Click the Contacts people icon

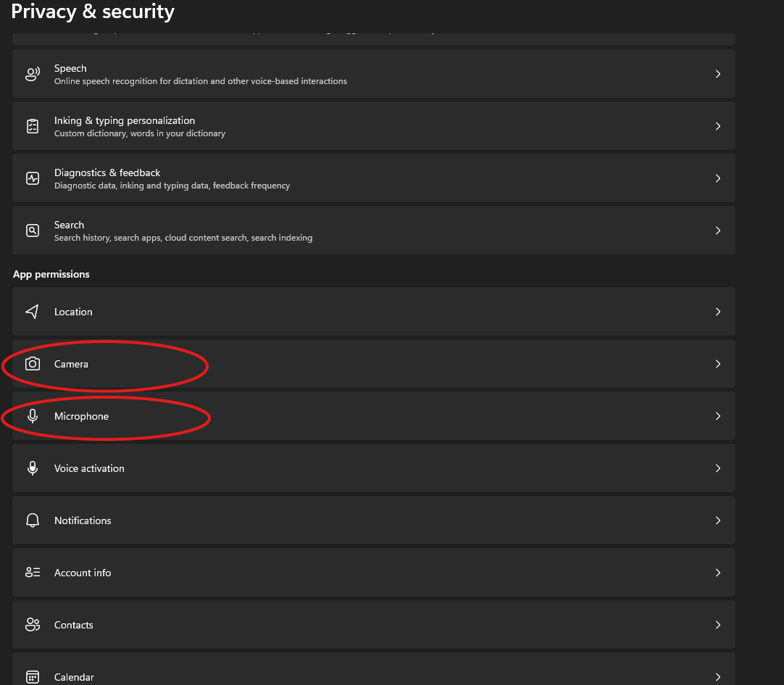(x=32, y=624)
